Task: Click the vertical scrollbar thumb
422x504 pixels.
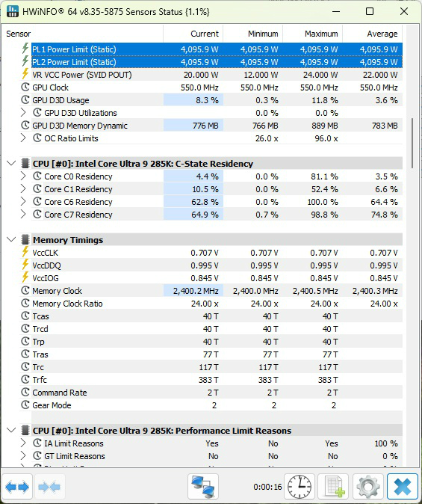Action: pyautogui.click(x=412, y=144)
